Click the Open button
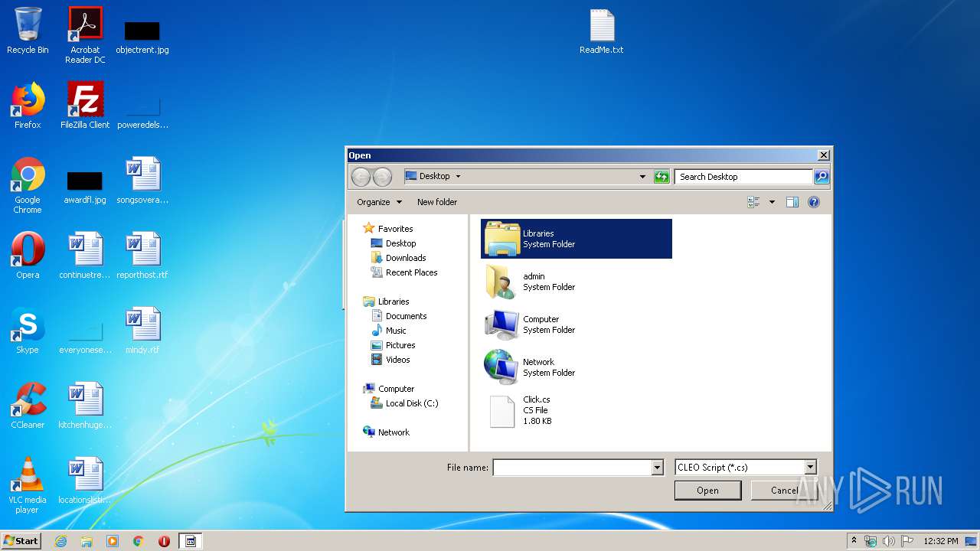The height and width of the screenshot is (551, 980). tap(707, 491)
